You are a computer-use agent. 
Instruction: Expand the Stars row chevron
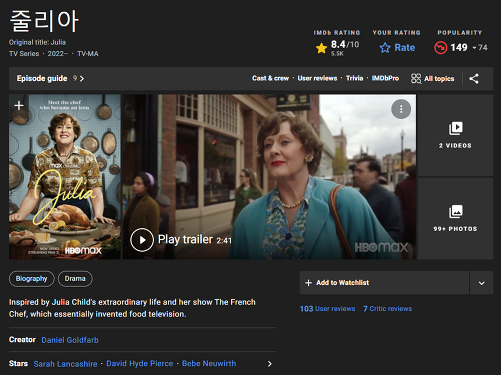270,364
